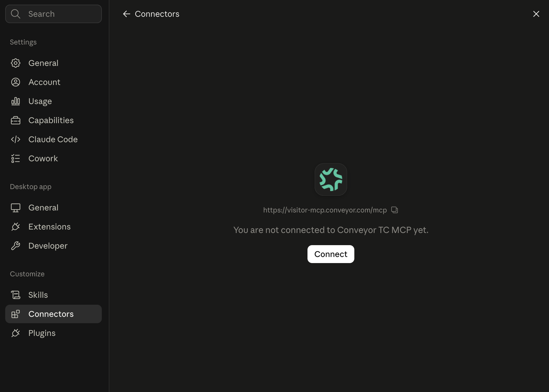Click the Connectors header title
549x392 pixels.
pyautogui.click(x=157, y=14)
